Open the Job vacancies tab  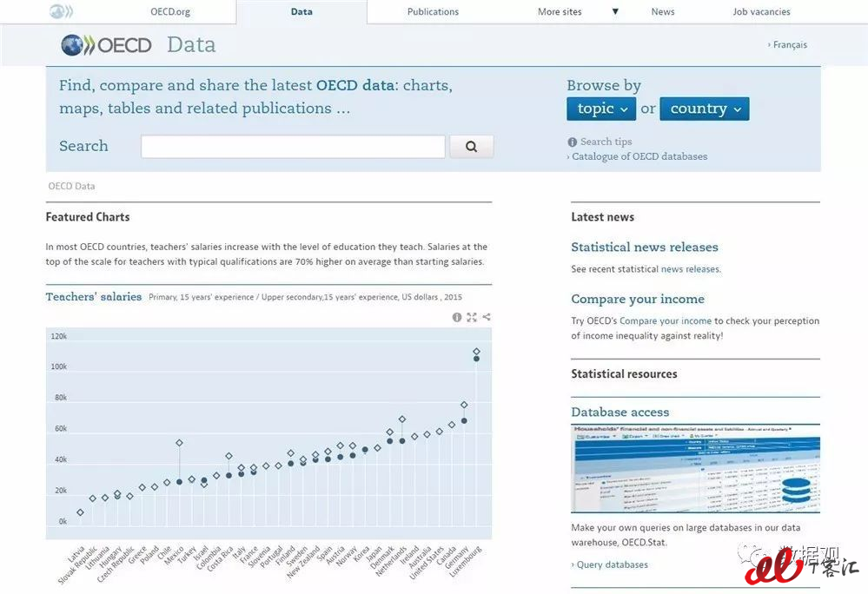[761, 11]
